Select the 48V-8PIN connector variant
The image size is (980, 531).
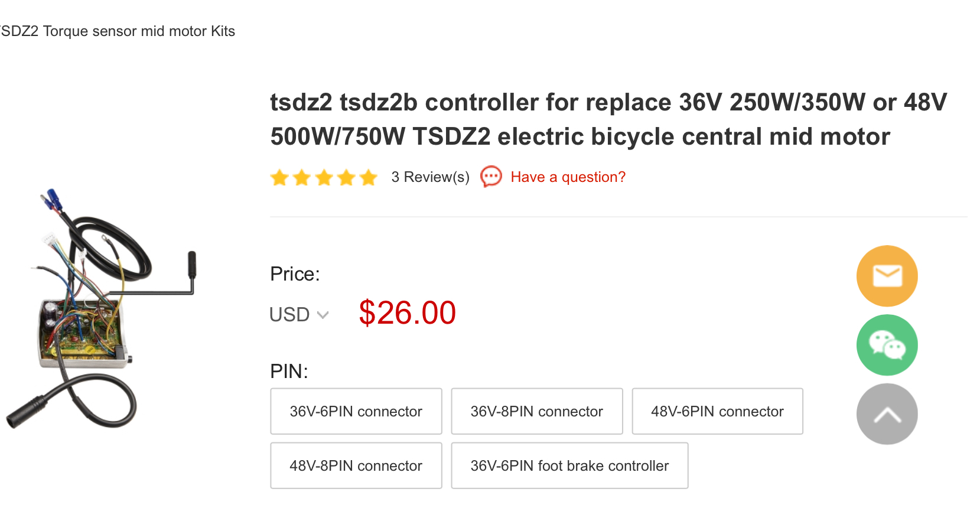click(x=356, y=465)
